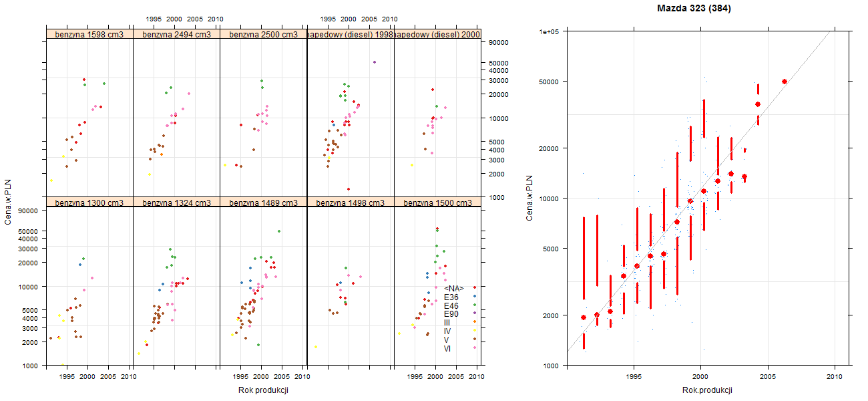
Task: Click the 'Cena.w.PLN' y-axis label of the Mazda plot
Action: 529,198
